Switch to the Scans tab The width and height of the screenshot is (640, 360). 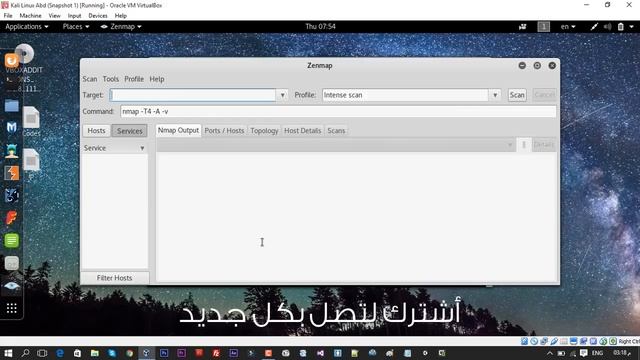click(x=336, y=131)
